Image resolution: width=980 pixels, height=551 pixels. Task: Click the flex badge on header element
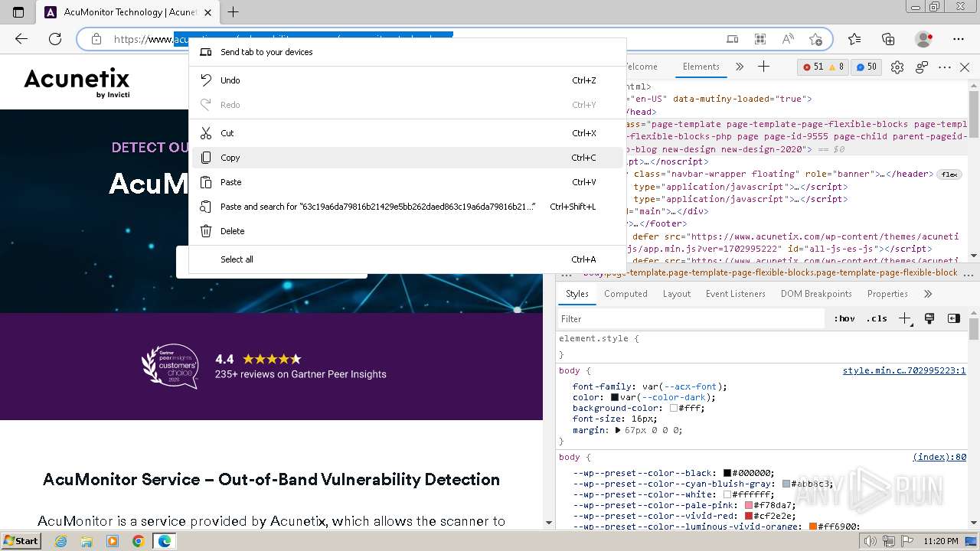tap(949, 174)
